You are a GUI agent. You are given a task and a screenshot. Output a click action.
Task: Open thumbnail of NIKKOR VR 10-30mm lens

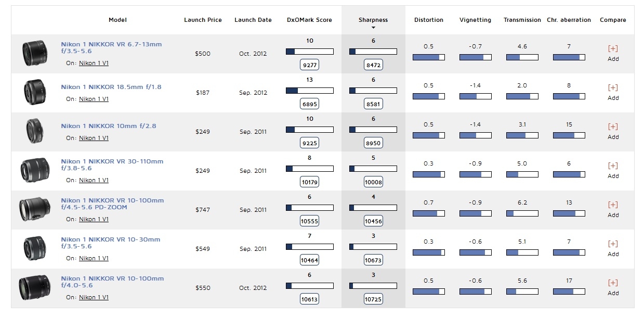point(35,249)
